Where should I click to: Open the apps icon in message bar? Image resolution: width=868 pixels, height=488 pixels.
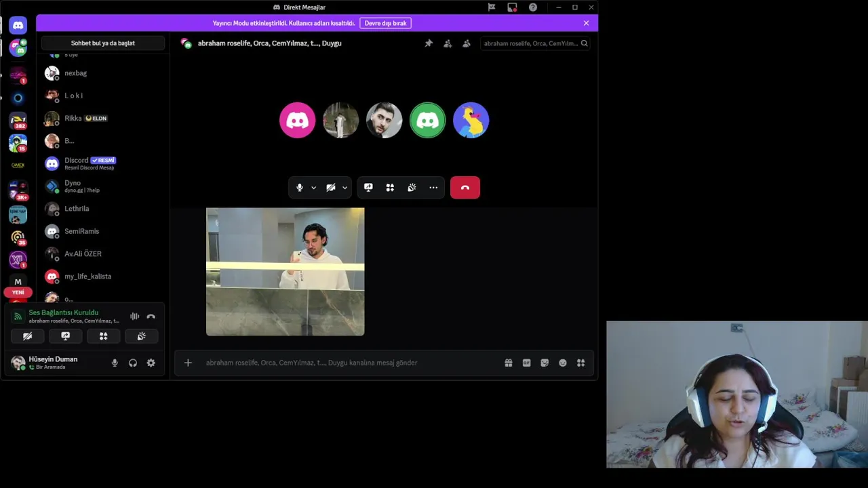580,363
